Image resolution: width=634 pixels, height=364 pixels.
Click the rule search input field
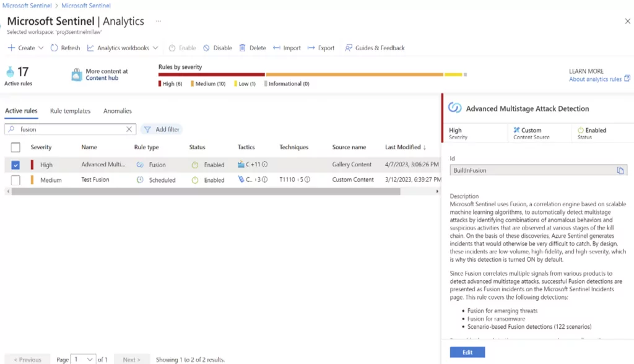(71, 129)
